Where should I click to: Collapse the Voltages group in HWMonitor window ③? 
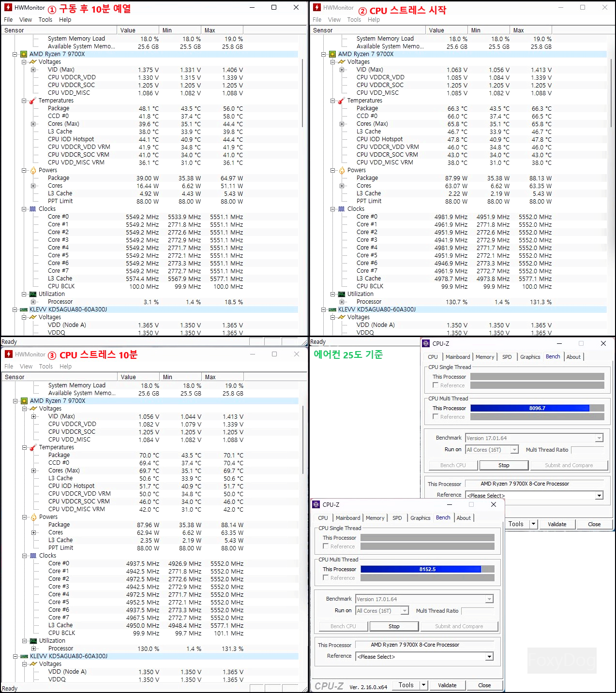click(24, 409)
